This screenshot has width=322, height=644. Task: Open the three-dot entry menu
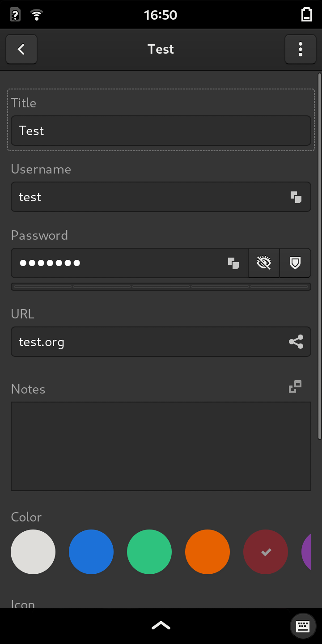click(300, 49)
